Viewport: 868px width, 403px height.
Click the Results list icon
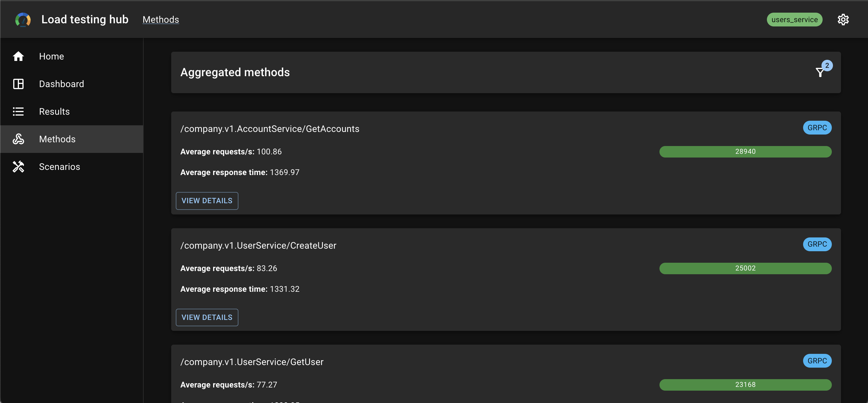click(x=18, y=112)
